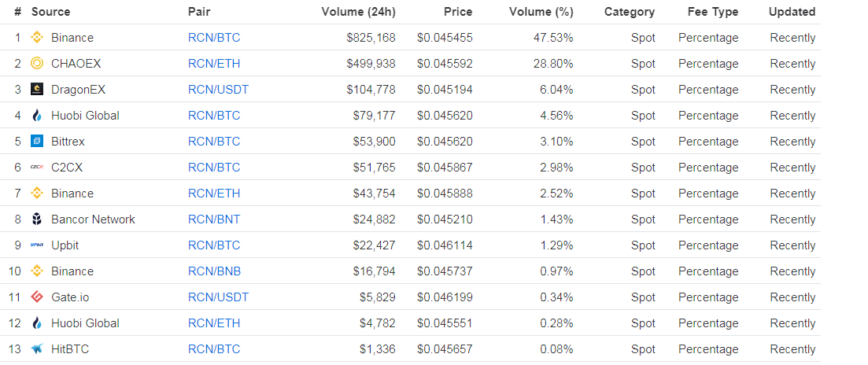
Task: Click Binance logo in the RCN/BNB row
Action: (x=36, y=271)
